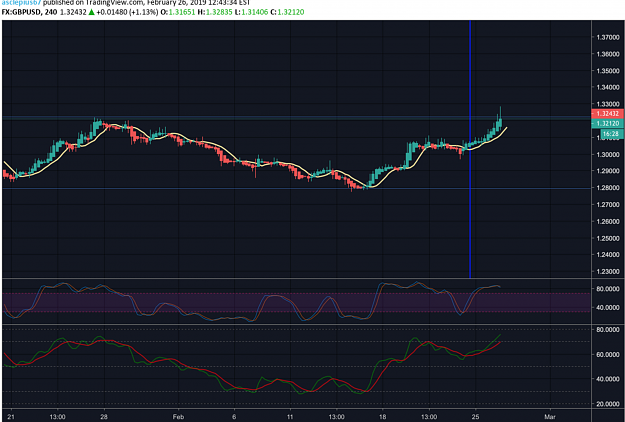This screenshot has height=422, width=625.
Task: Click the 1.34000 price axis label
Action: point(607,87)
